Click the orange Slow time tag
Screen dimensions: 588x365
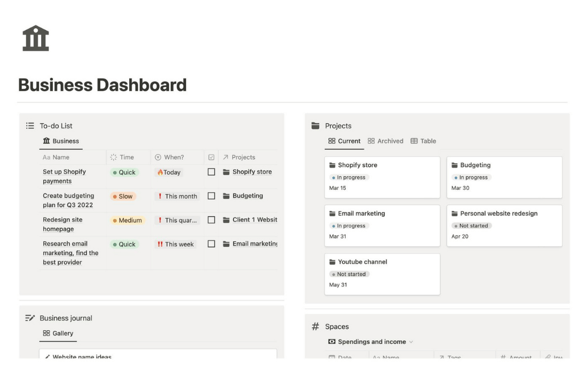[123, 196]
